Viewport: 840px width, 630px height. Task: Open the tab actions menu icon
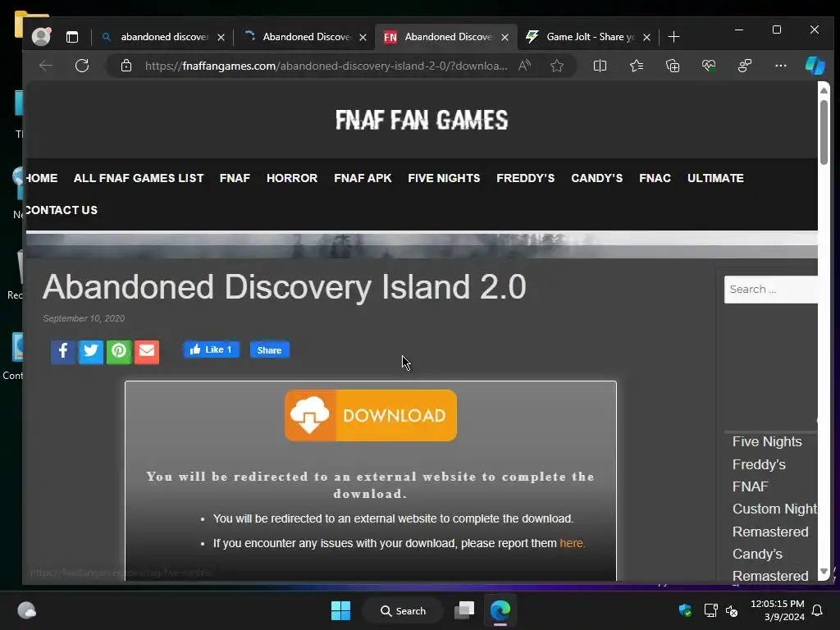tap(72, 36)
